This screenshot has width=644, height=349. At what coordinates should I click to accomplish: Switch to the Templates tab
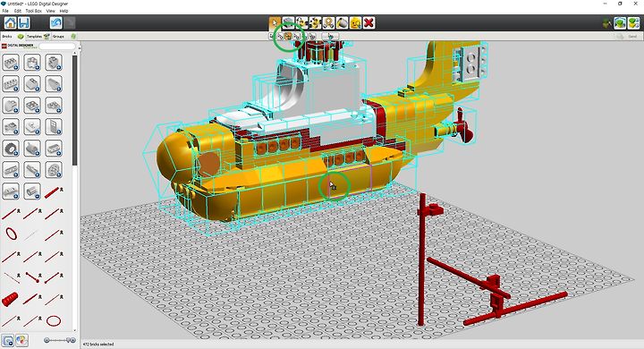pos(38,36)
